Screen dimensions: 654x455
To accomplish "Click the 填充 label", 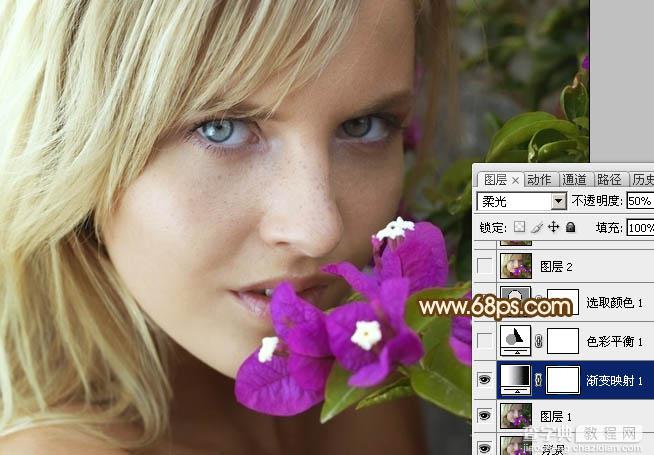I will coord(609,228).
